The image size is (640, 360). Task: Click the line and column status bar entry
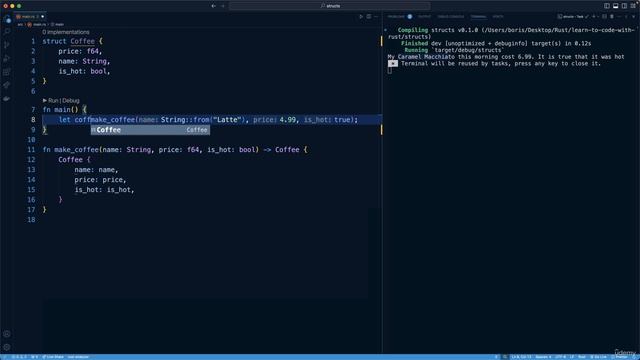click(522, 357)
